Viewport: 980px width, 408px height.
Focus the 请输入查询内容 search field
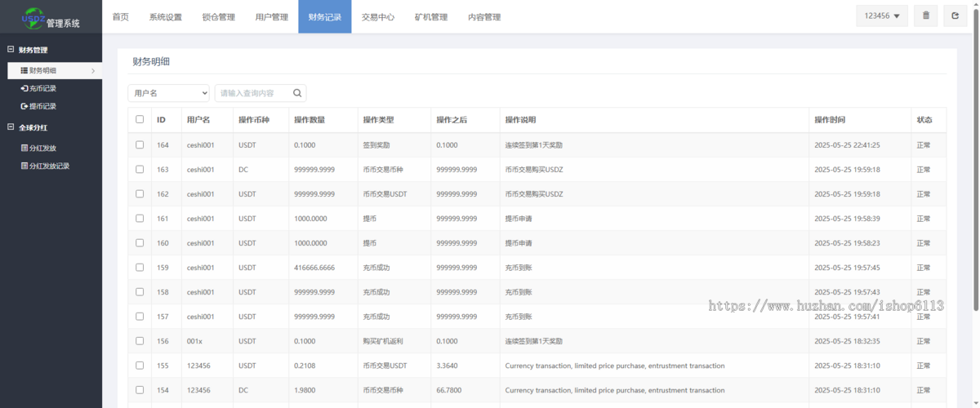coord(253,93)
